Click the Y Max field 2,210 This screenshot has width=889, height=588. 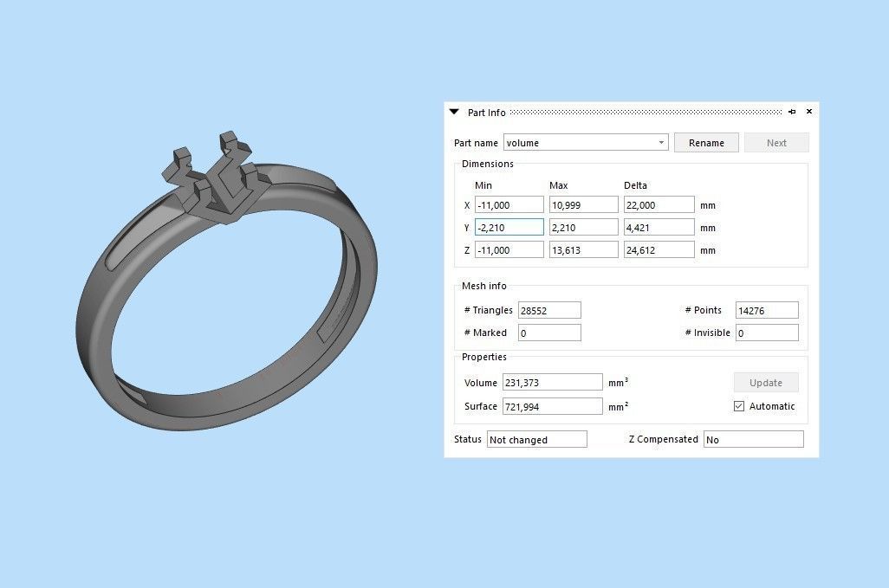[583, 227]
